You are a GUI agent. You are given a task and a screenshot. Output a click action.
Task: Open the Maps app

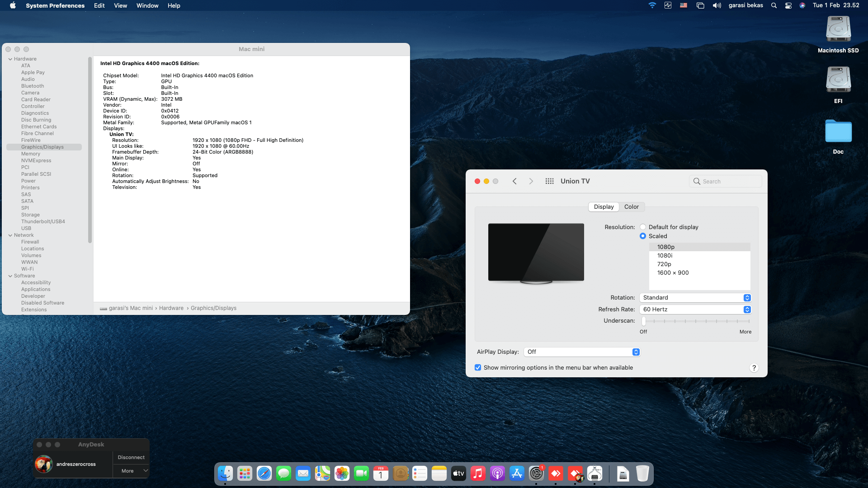coord(322,473)
